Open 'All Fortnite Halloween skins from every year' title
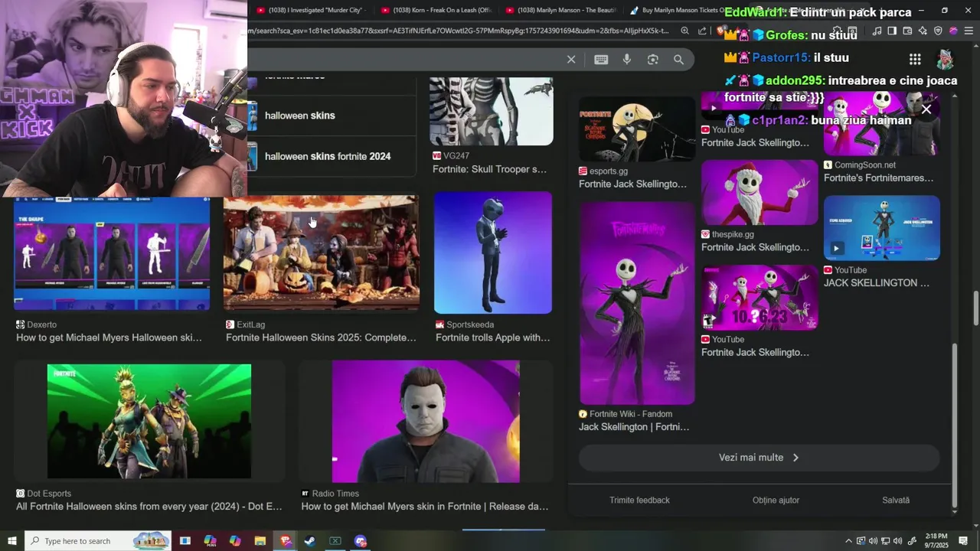The image size is (980, 551). (149, 507)
